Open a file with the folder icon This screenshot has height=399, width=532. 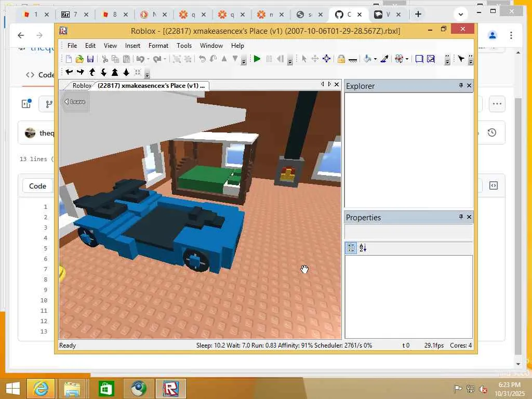[x=79, y=59]
